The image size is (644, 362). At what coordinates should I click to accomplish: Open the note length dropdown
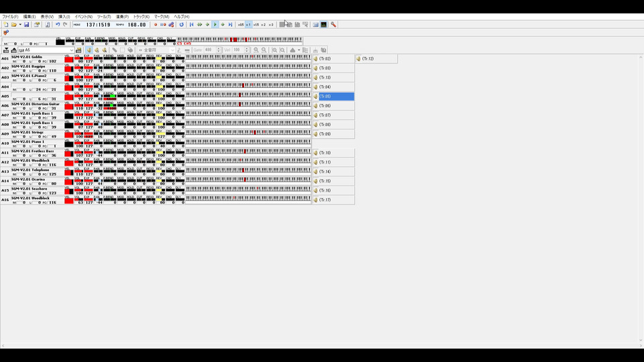click(x=172, y=50)
